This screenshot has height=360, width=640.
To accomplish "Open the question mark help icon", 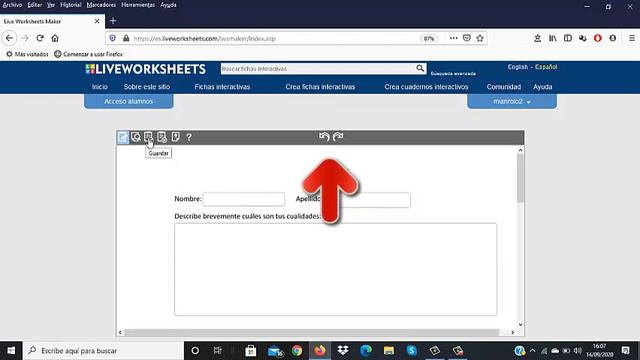I will click(189, 137).
